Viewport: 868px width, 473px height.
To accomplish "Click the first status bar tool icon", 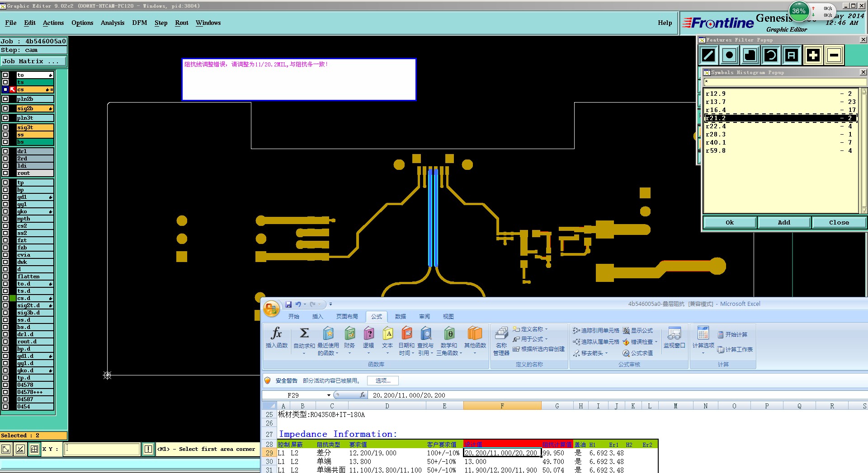I will tap(6, 449).
